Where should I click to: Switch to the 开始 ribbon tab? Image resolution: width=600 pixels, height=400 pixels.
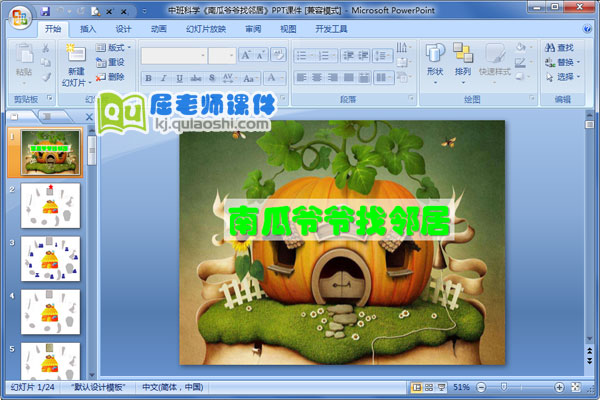pyautogui.click(x=53, y=29)
